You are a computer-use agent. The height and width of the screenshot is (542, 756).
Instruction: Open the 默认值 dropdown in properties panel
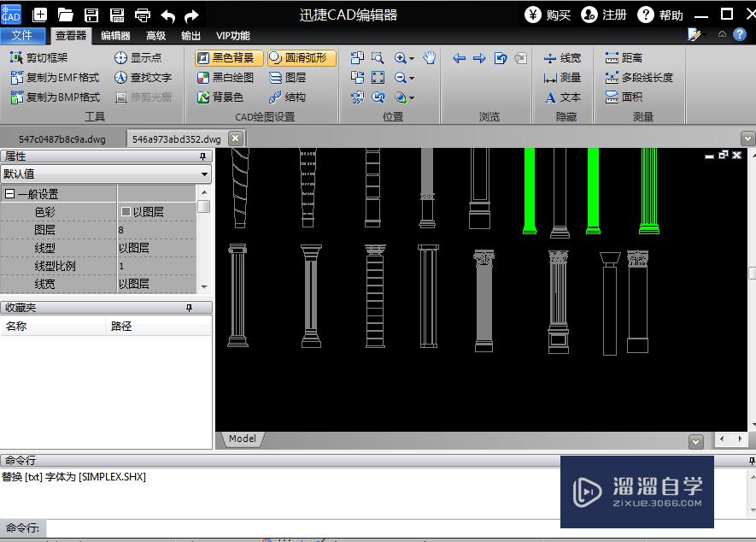point(204,174)
